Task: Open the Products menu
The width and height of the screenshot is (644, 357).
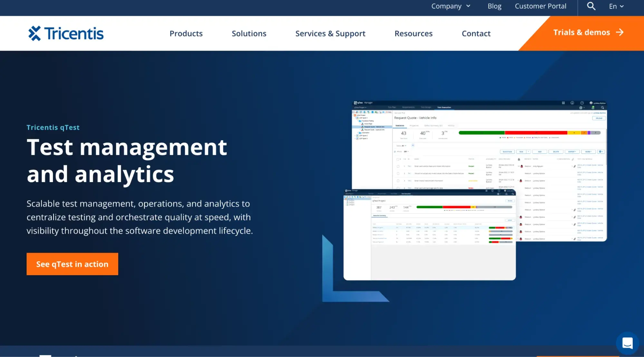Action: pos(186,34)
